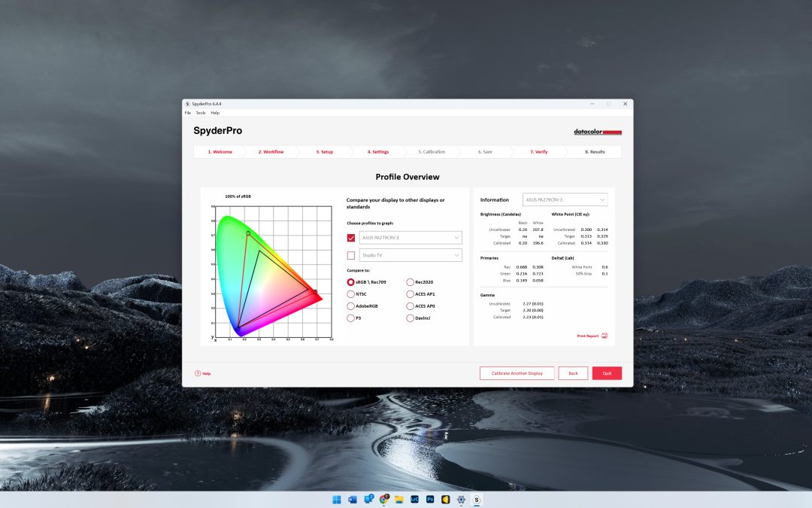
Task: Choose AdobeRGB as the comparison standard
Action: [x=350, y=306]
